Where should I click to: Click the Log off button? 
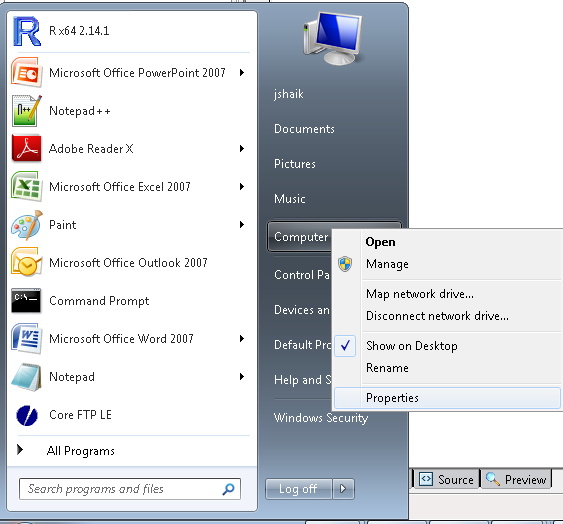tap(298, 488)
